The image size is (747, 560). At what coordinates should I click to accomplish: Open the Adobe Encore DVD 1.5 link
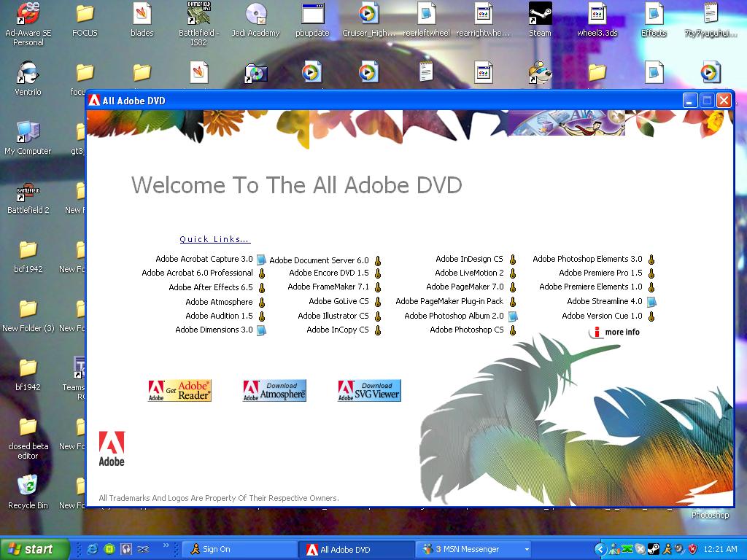click(x=329, y=273)
